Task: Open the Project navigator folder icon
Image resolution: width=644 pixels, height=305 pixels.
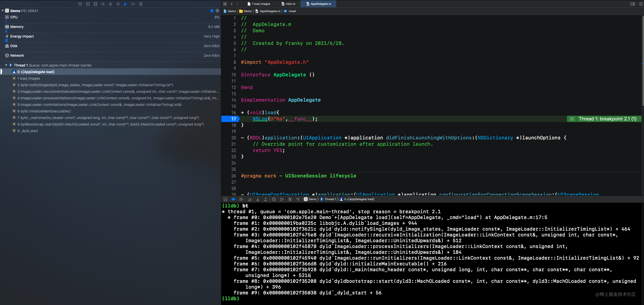Action: pos(80,4)
